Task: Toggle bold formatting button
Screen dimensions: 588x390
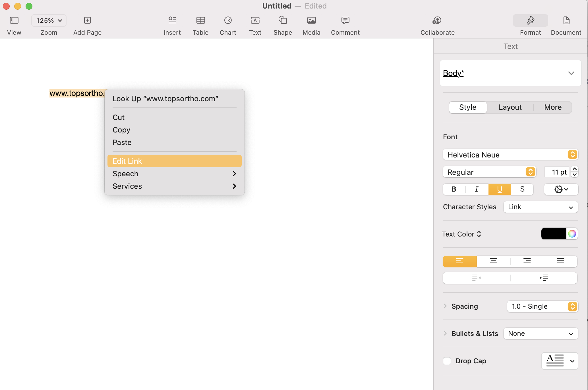Action: 454,189
